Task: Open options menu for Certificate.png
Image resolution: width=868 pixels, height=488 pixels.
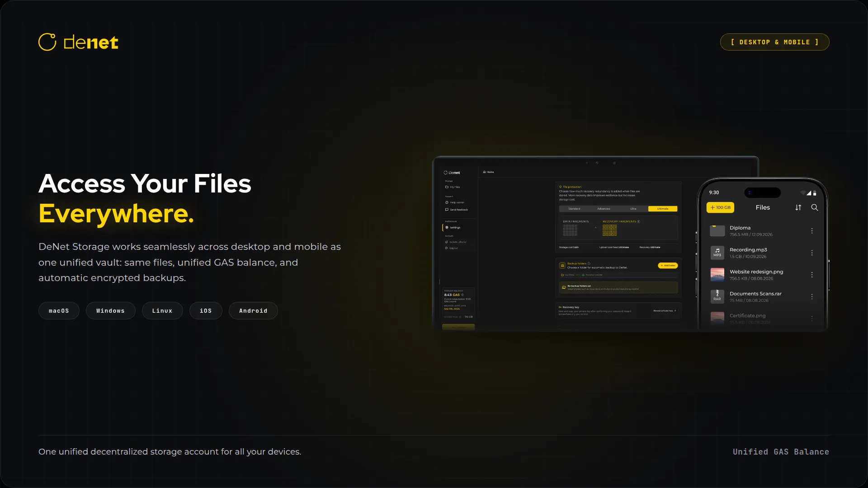Action: [x=812, y=319]
